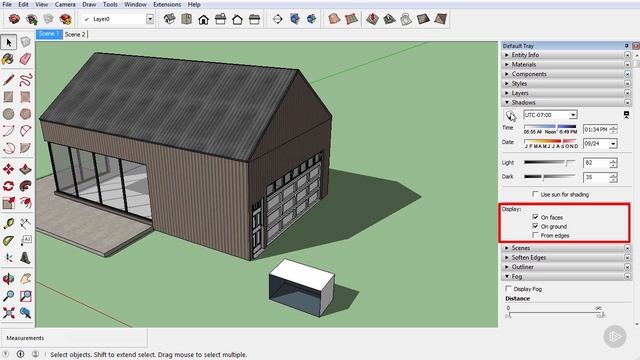Switch to Iso view in toolbar

point(169,19)
